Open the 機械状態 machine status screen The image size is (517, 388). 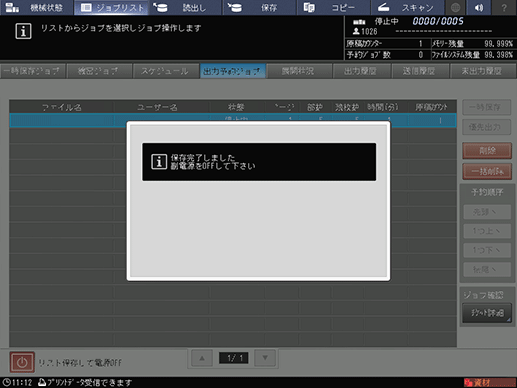(x=37, y=7)
